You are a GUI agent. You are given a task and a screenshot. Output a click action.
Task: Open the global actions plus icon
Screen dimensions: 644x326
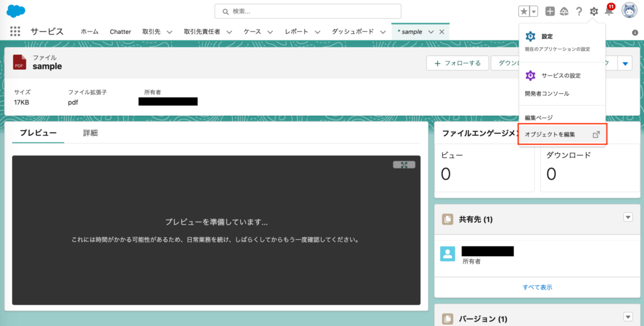pos(550,11)
